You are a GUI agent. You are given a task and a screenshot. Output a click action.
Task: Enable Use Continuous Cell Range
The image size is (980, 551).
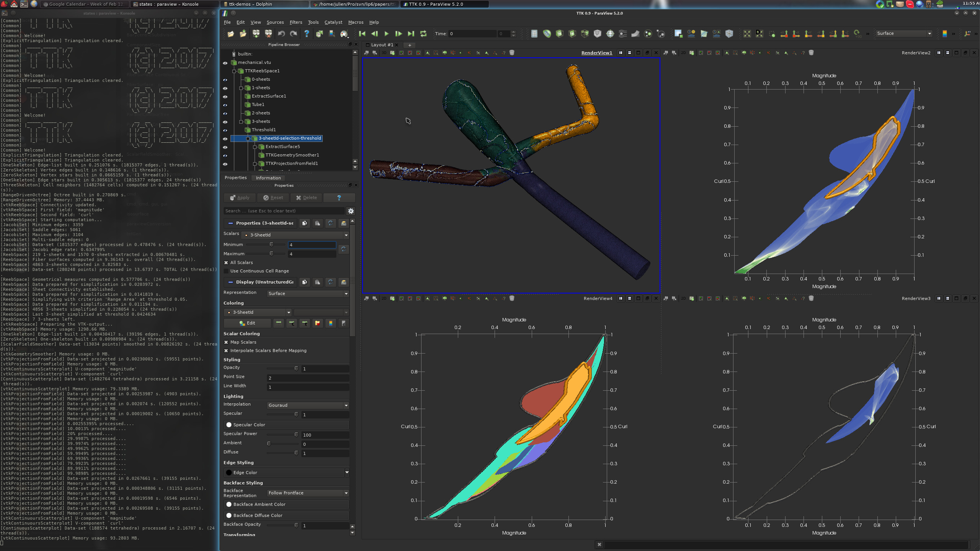[x=226, y=271]
